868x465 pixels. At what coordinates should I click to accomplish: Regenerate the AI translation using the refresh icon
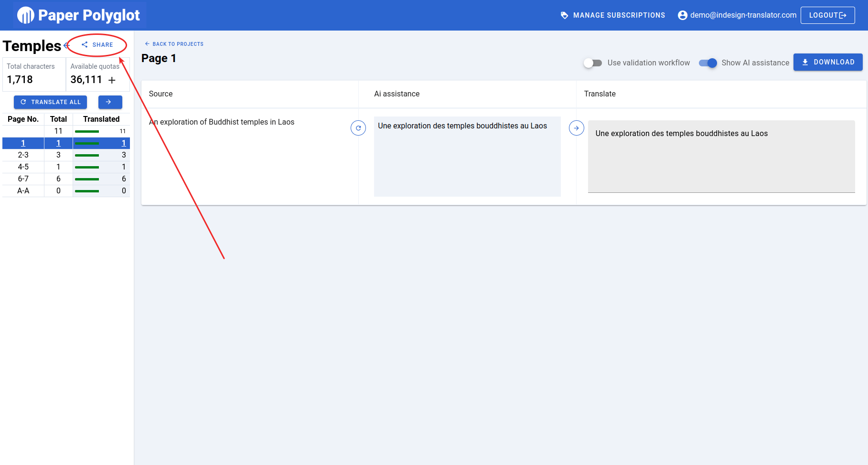point(358,128)
